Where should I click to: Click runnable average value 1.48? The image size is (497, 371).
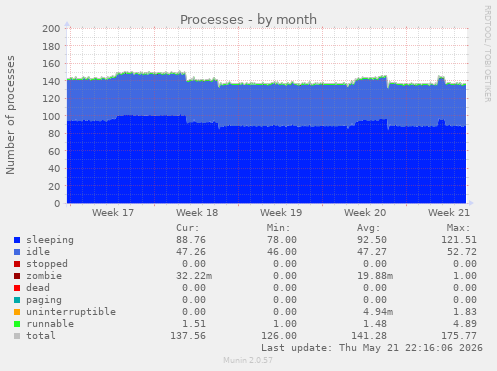pyautogui.click(x=375, y=324)
